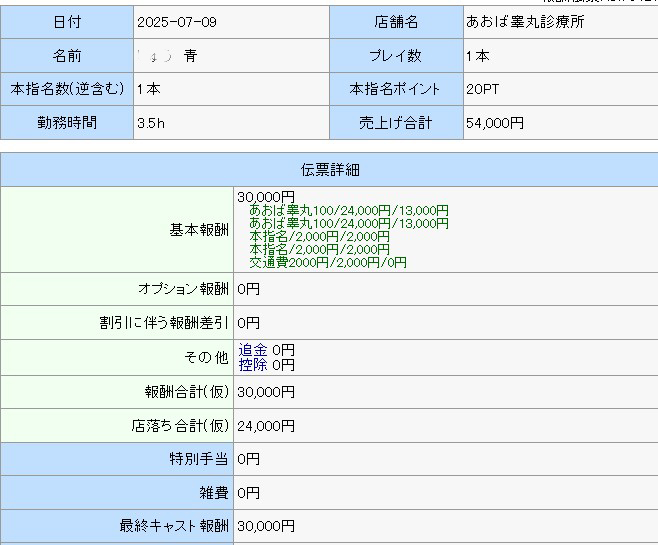Screen dimensions: 658x545
Task: Click the 報酬合計(仮) label
Action: (187, 392)
